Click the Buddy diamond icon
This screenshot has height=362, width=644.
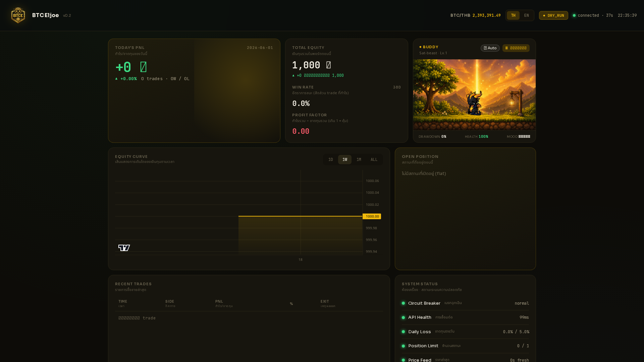(420, 47)
